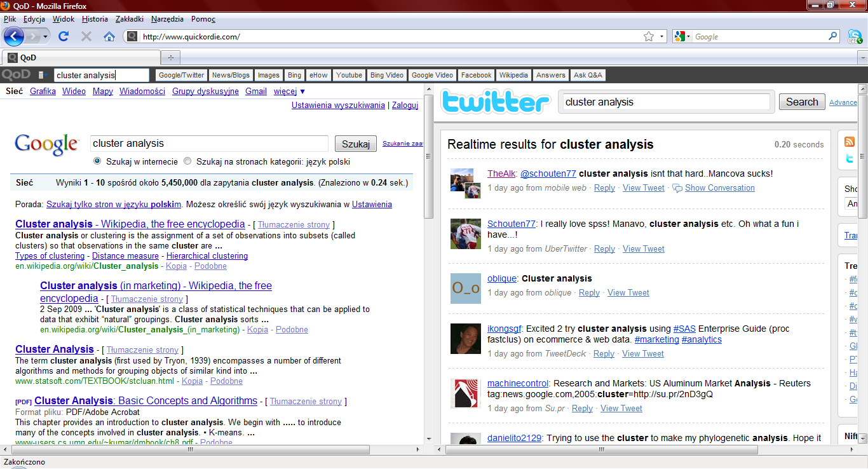868x469 pixels.
Task: Open the Pomoc menu
Action: click(203, 19)
